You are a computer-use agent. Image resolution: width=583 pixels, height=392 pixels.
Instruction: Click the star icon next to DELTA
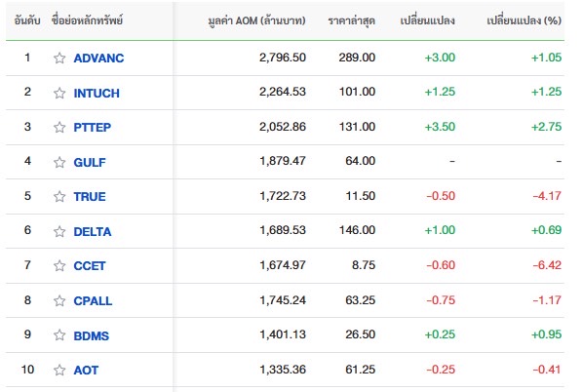pos(59,231)
